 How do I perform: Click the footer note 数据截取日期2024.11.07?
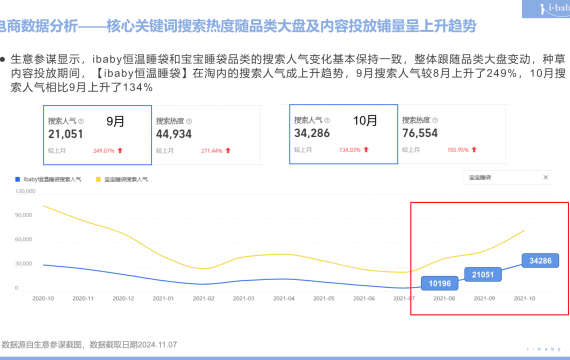pos(133,345)
